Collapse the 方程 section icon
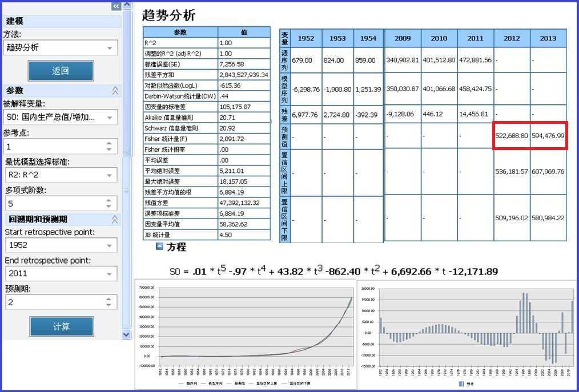 159,246
